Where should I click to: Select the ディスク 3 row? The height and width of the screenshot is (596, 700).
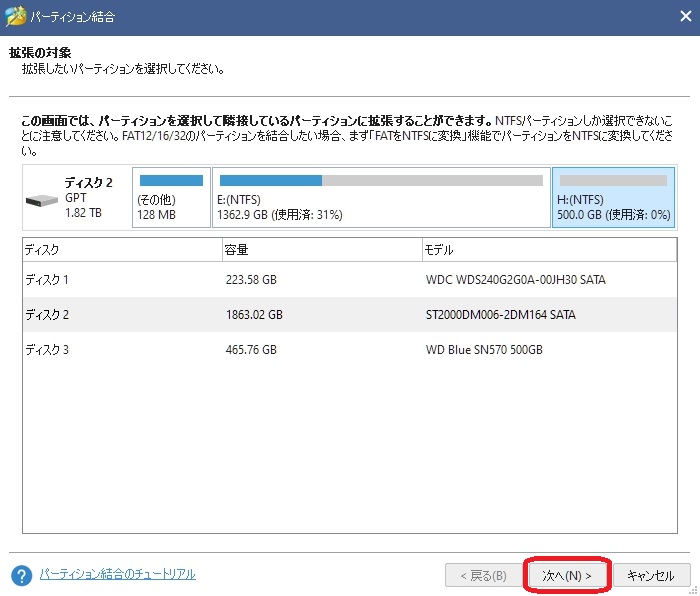click(350, 350)
